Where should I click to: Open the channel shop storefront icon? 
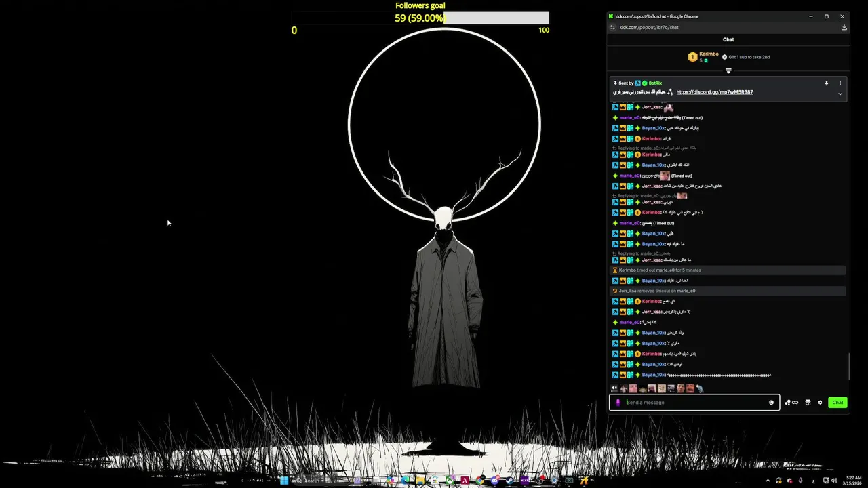[808, 403]
